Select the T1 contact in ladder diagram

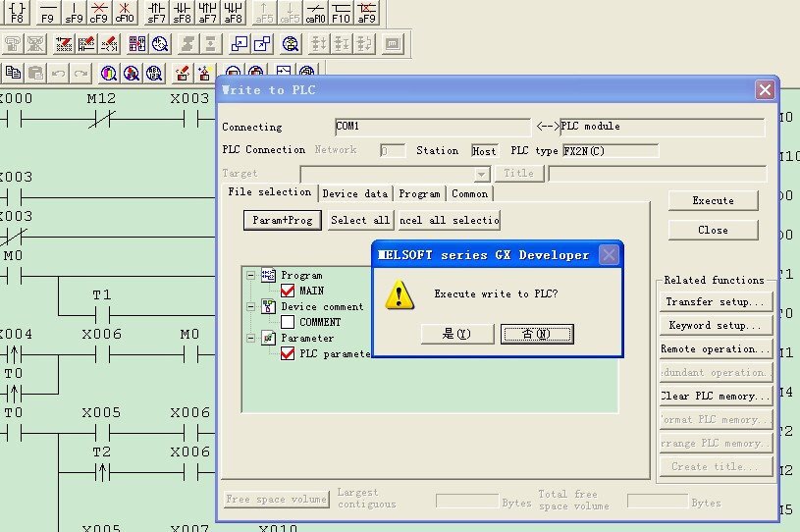tap(102, 315)
